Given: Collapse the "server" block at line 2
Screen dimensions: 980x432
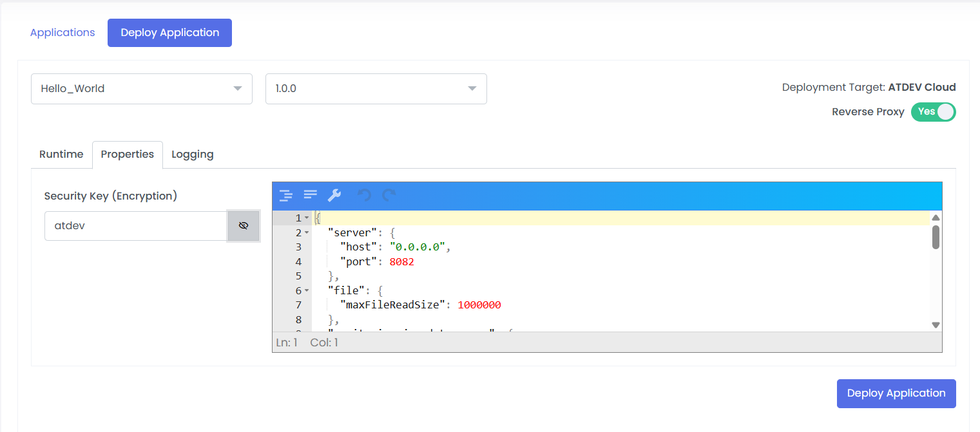Looking at the screenshot, I should point(307,232).
